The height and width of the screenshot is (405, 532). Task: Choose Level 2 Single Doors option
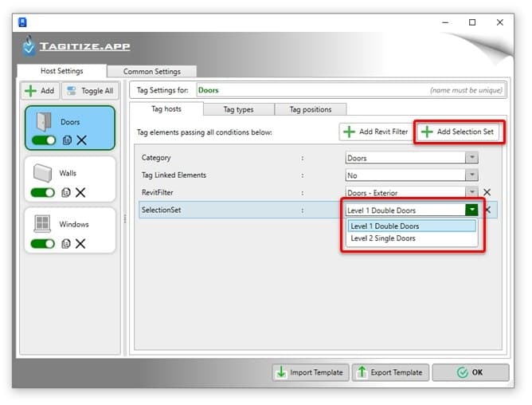coord(412,238)
